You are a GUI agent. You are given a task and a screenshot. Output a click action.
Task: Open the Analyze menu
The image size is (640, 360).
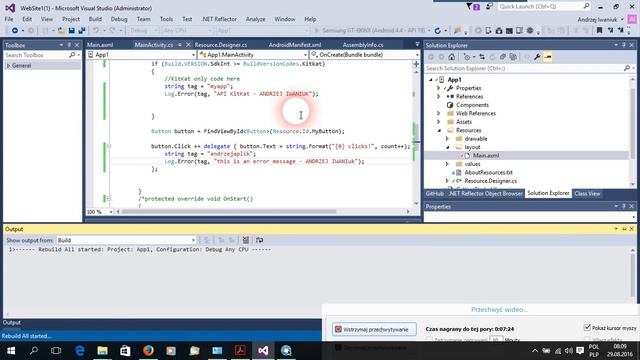pos(255,19)
